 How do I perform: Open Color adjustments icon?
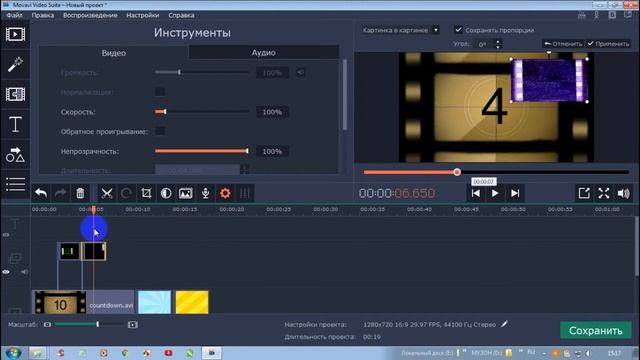pos(166,193)
